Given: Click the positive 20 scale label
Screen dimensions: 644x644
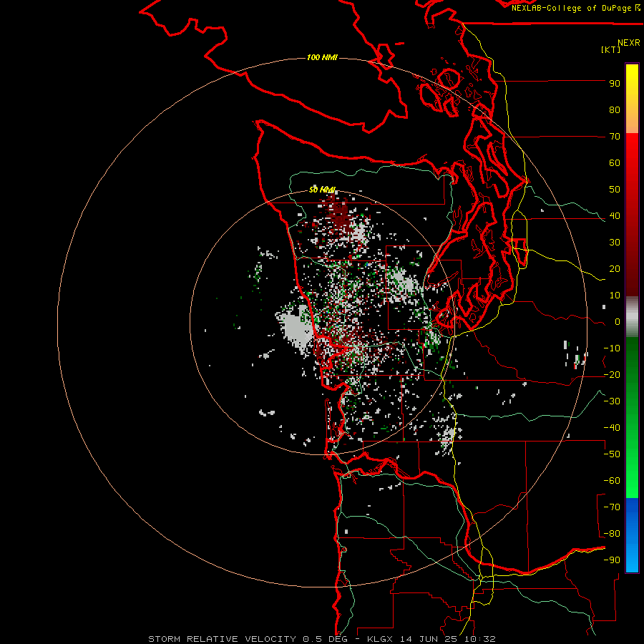Looking at the screenshot, I should 615,269.
